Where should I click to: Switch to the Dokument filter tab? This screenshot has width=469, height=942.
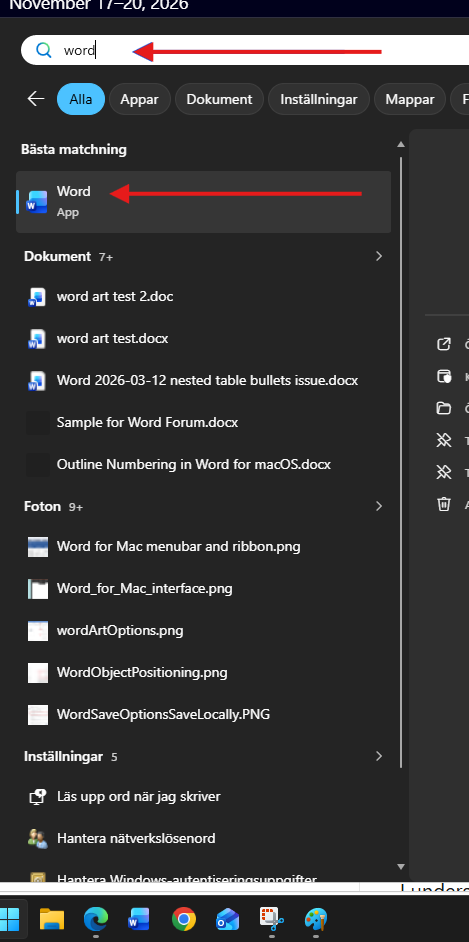pos(219,99)
